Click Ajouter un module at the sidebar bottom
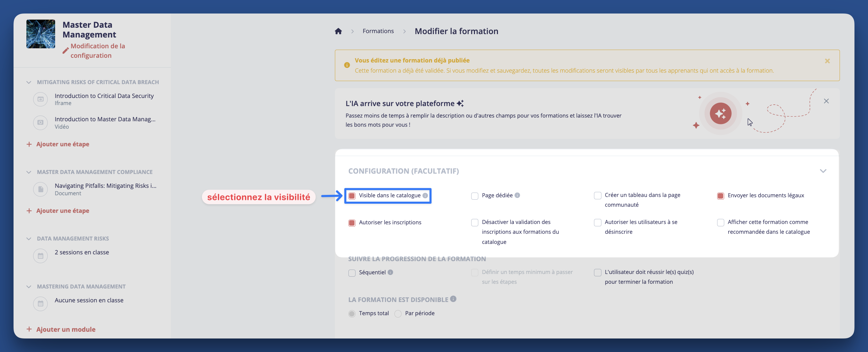 (x=66, y=329)
